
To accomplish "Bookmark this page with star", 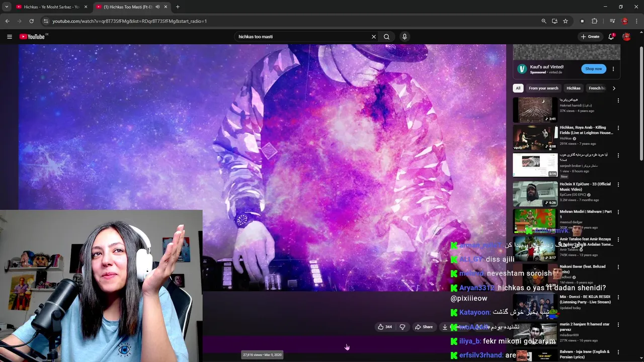I will click(x=566, y=21).
